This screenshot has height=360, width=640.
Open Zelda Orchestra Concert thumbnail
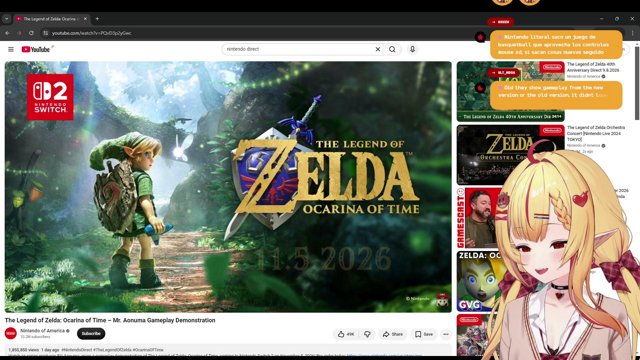[x=511, y=155]
